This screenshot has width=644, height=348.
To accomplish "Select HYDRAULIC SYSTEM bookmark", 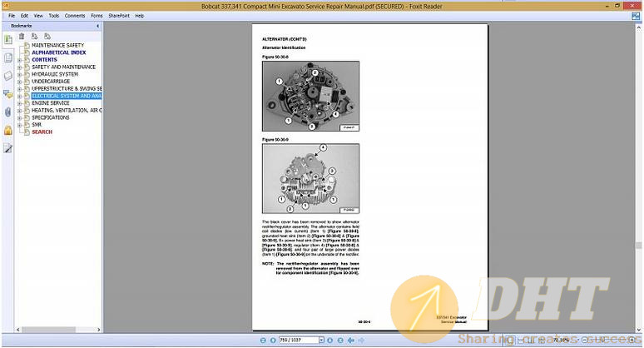I will (x=55, y=74).
